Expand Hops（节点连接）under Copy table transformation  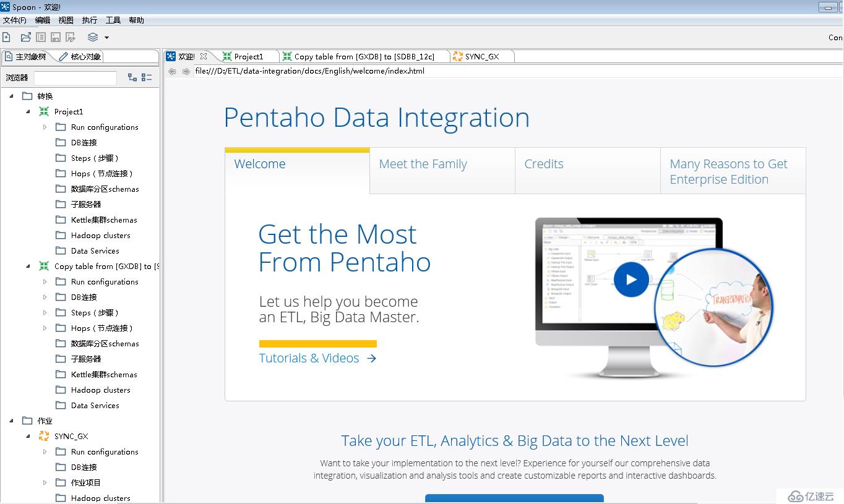click(x=45, y=328)
